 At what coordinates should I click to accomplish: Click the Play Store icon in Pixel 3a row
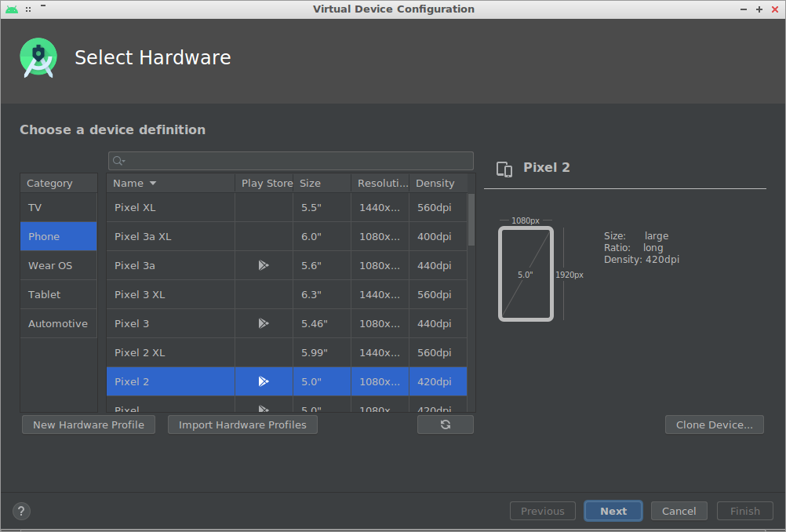point(264,265)
